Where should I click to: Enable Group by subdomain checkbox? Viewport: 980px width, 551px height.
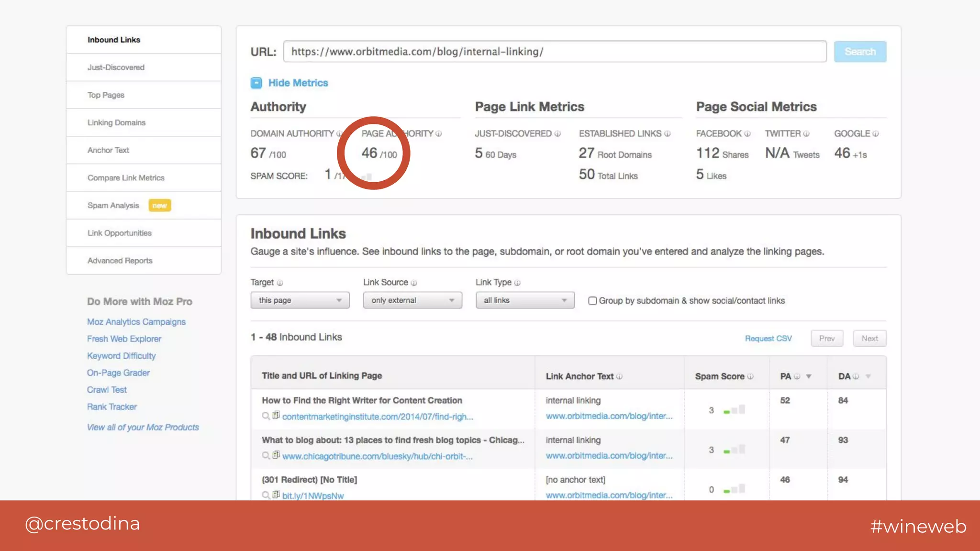(592, 301)
